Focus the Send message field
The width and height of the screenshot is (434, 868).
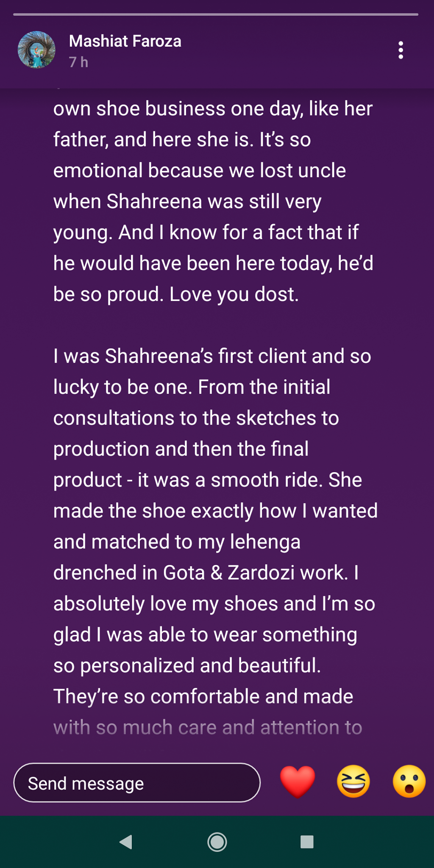pyautogui.click(x=137, y=783)
